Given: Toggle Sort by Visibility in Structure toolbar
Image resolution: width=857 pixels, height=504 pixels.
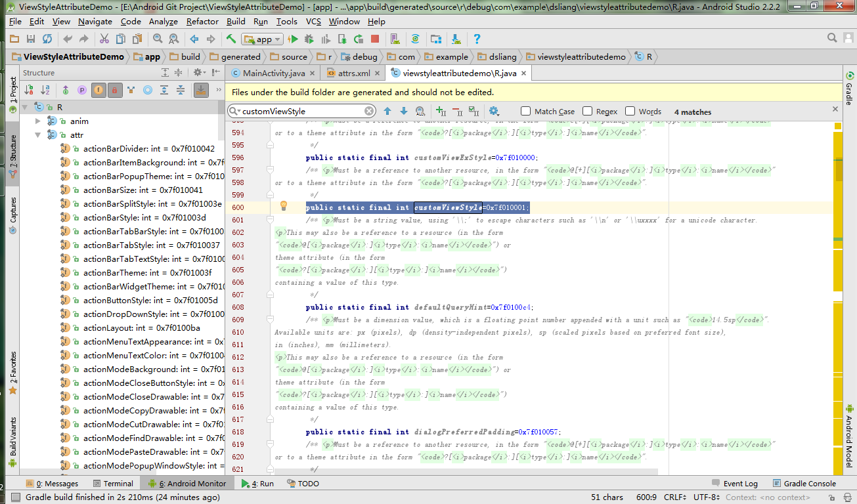Looking at the screenshot, I should [29, 90].
